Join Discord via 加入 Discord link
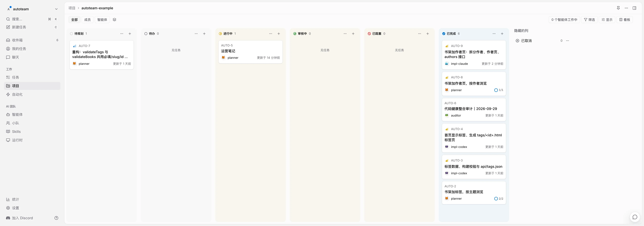644x226 pixels. pos(19,218)
